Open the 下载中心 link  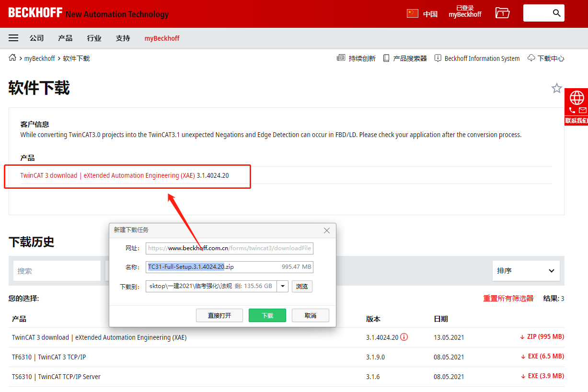tap(546, 58)
